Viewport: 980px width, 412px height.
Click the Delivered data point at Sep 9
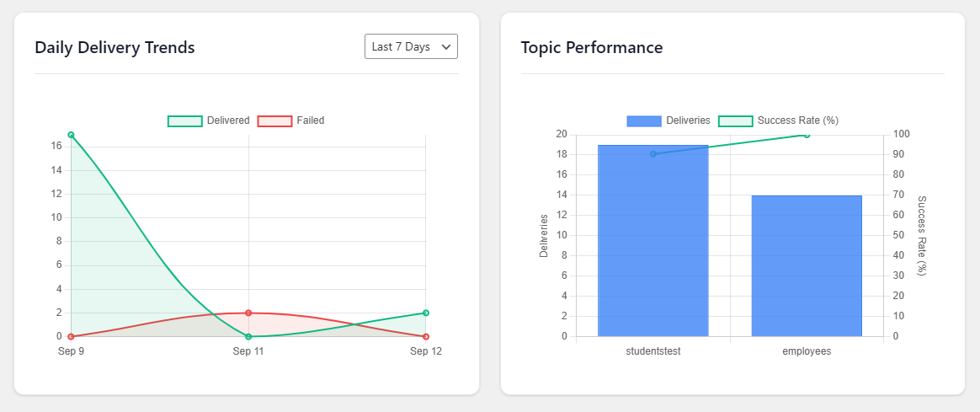[72, 135]
